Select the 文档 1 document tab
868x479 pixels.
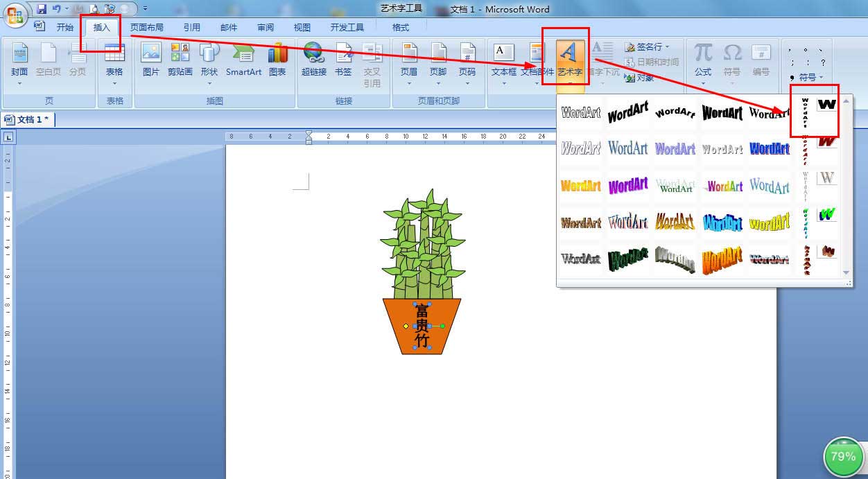(28, 119)
